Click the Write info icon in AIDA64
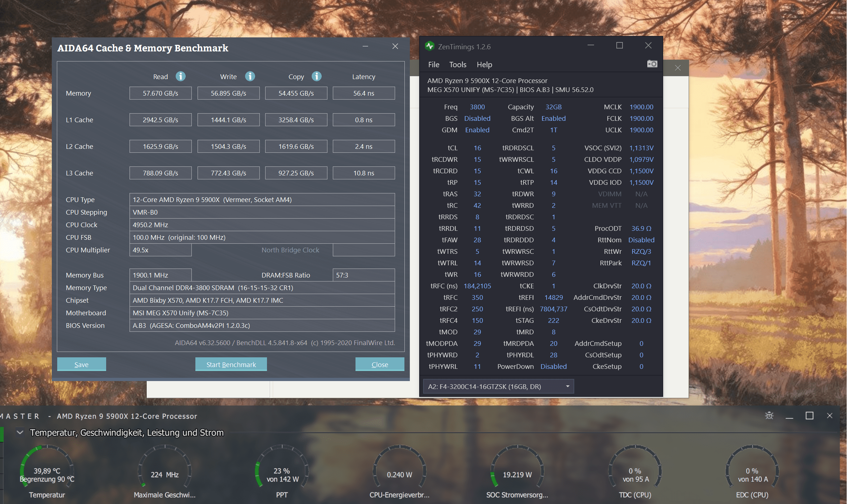 coord(250,76)
